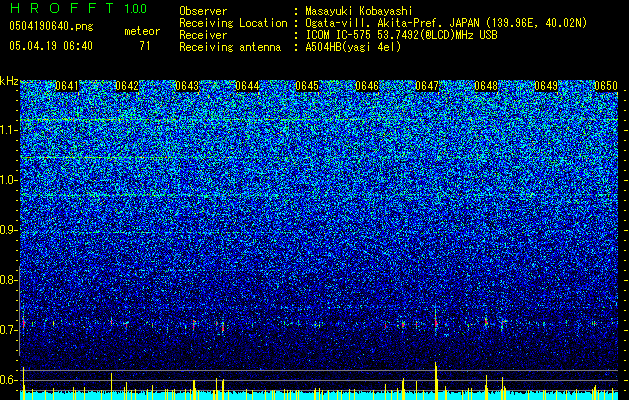Click the Receiving Location field label
Screen dimensions: 629x400
[233, 23]
